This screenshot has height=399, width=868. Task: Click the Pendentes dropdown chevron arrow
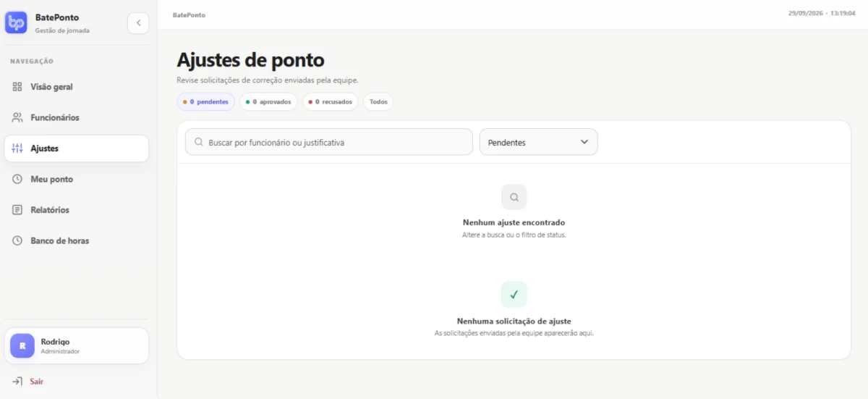point(584,142)
